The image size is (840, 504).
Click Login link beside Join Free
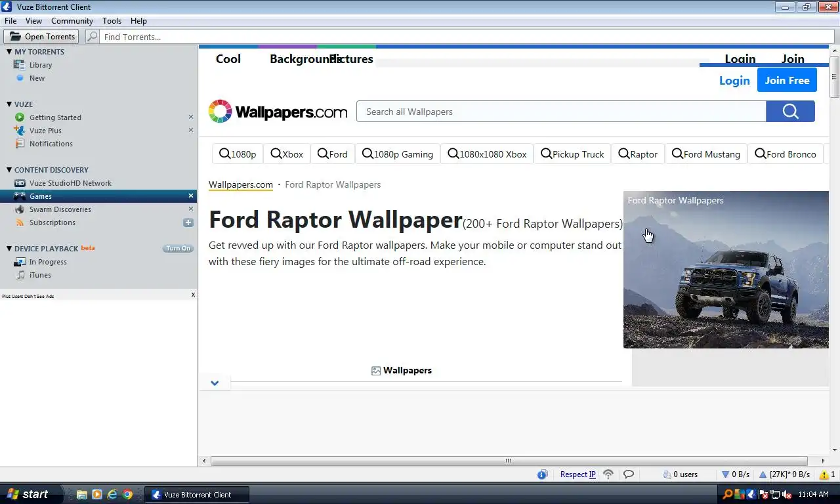734,81
